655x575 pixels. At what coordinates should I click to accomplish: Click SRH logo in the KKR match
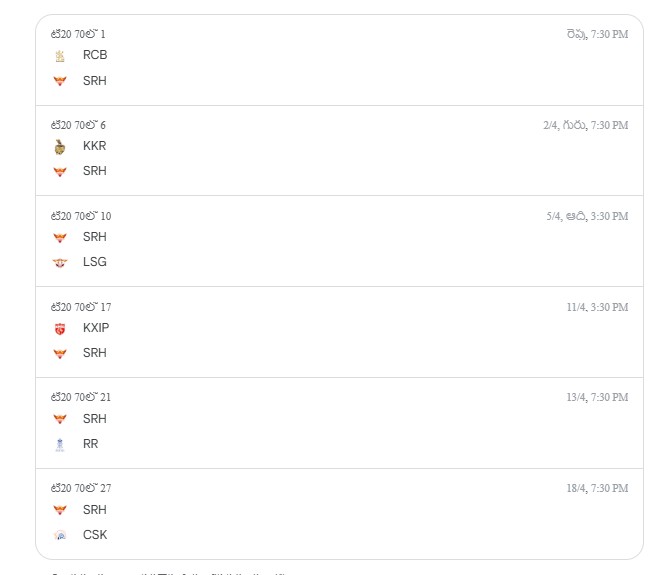60,171
